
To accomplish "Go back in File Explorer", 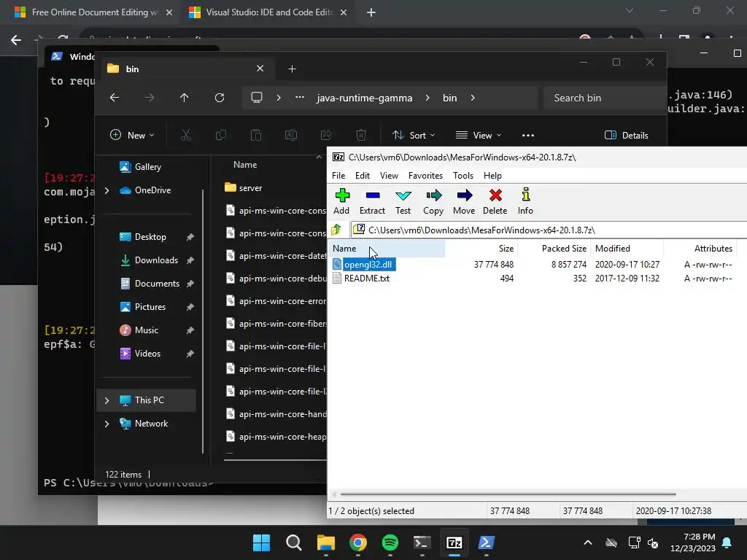I will 115,98.
